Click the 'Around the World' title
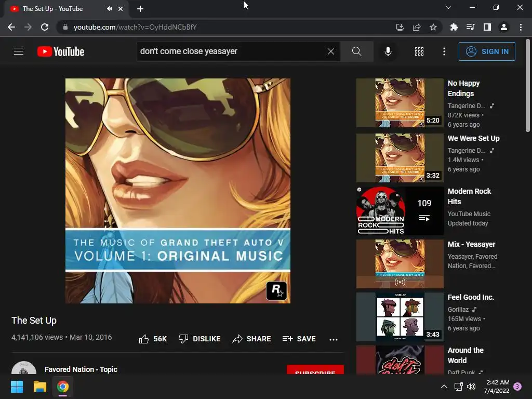532x399 pixels. click(465, 355)
